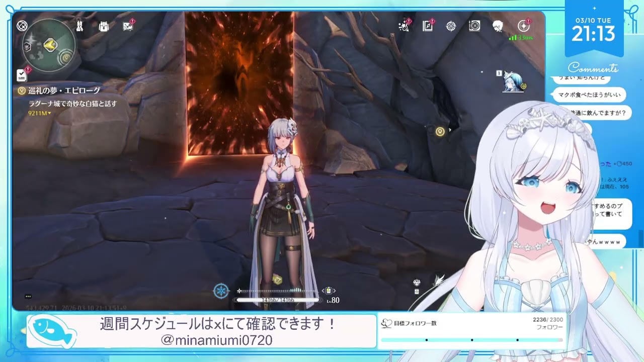Click the follower goal progress bar
The height and width of the screenshot is (362, 644).
tap(472, 340)
